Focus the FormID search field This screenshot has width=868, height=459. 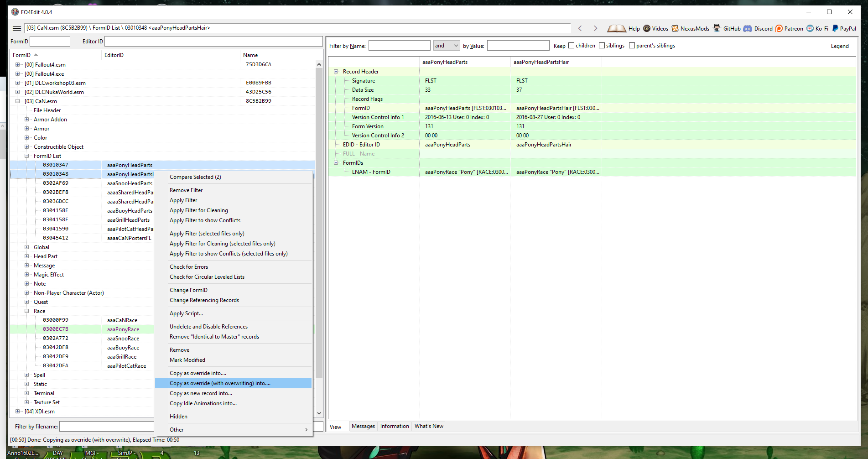click(x=50, y=42)
